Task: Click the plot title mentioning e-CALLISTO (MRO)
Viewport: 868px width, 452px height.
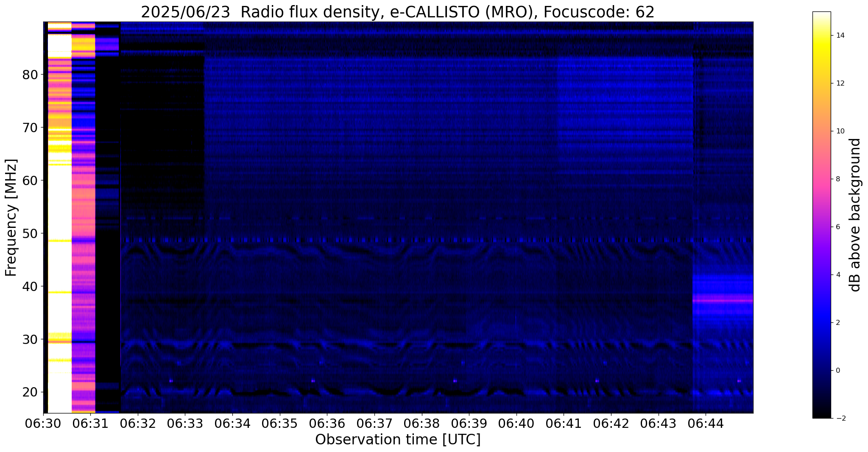Action: pyautogui.click(x=398, y=12)
